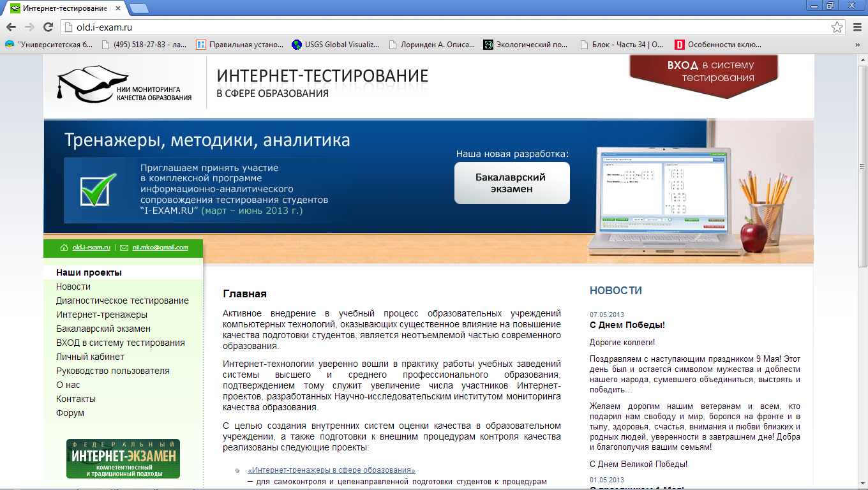Click the address bar with old.i-exam.ru
Viewport: 868px width, 490px height.
click(447, 27)
